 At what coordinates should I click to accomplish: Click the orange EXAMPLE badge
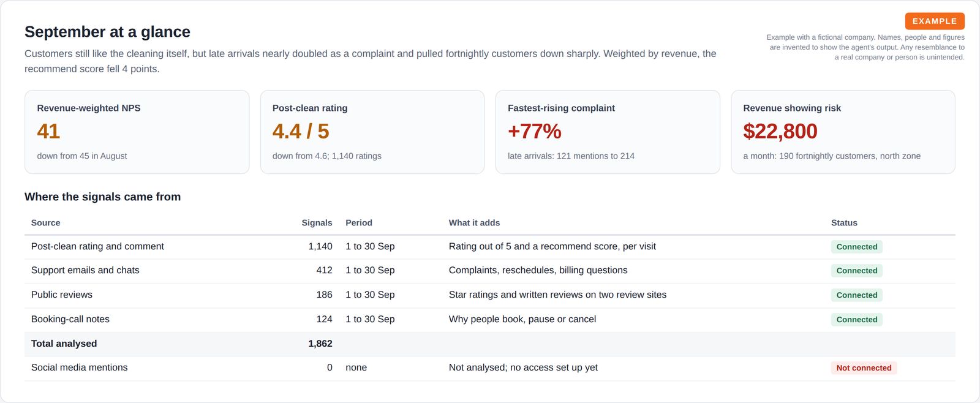click(935, 21)
